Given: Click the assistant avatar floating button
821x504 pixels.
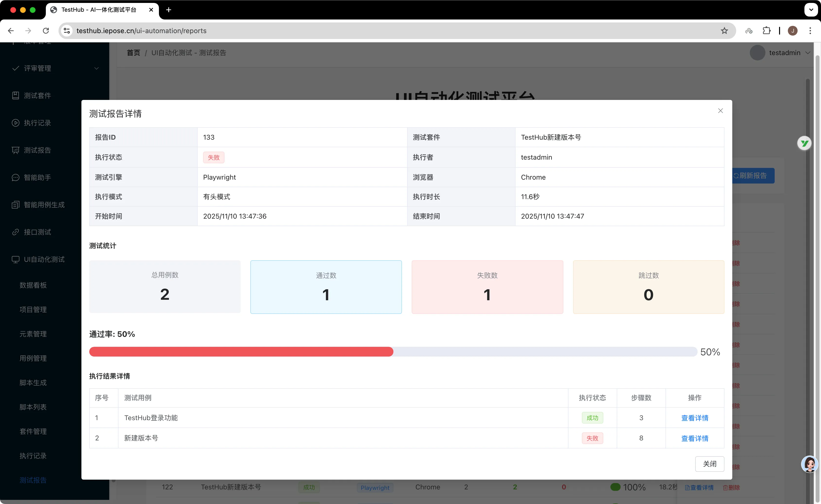Looking at the screenshot, I should (x=809, y=464).
